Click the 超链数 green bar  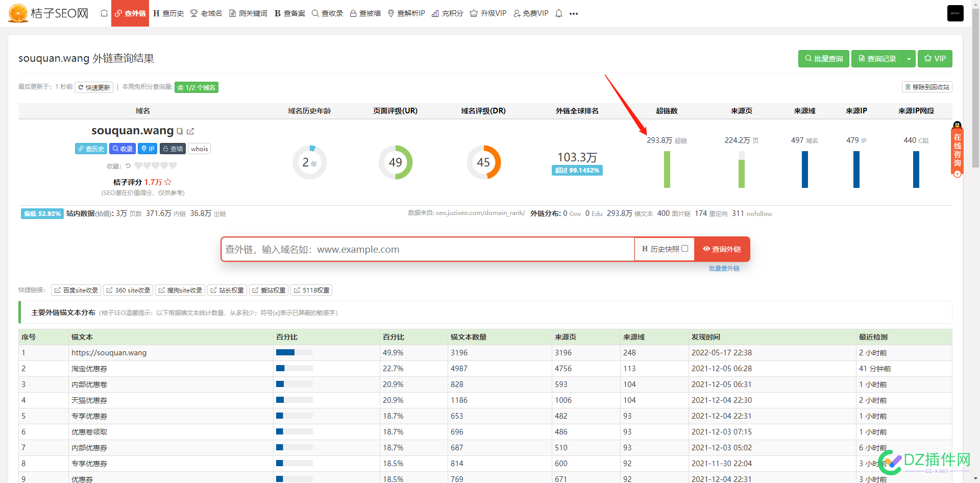pyautogui.click(x=667, y=170)
